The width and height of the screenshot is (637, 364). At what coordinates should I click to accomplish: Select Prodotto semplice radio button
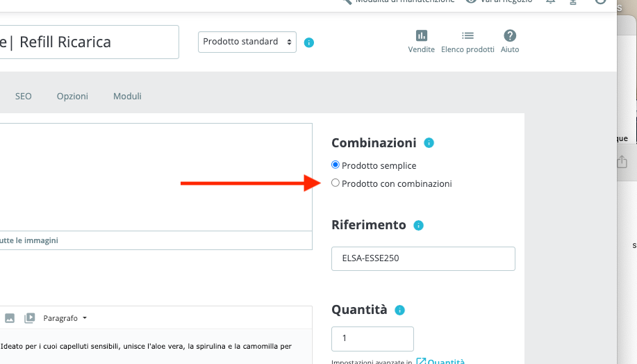tap(336, 165)
